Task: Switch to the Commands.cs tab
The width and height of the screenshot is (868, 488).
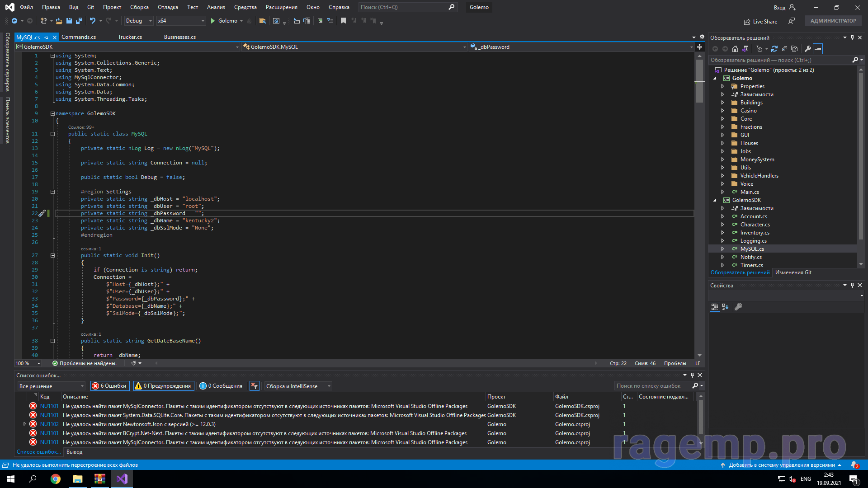Action: tap(79, 37)
